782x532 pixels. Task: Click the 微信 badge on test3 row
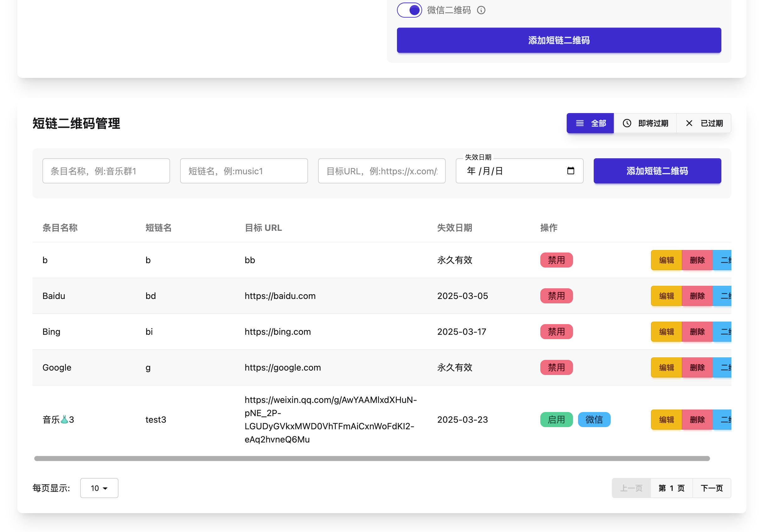click(594, 419)
